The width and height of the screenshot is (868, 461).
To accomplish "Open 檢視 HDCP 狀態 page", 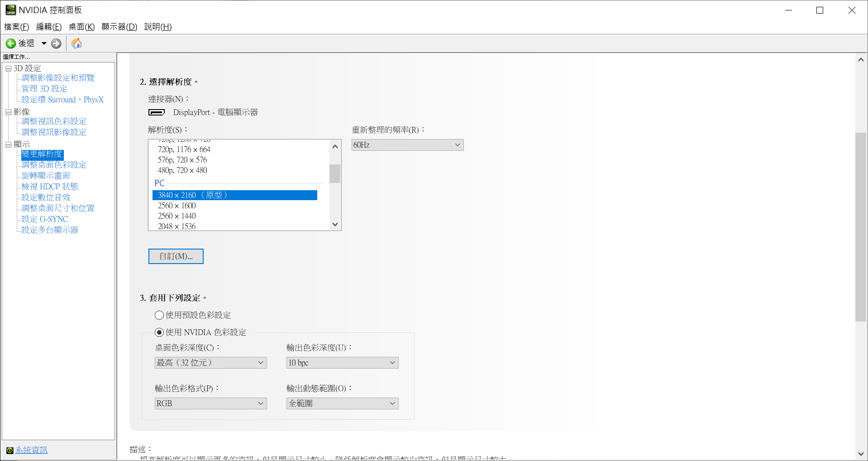I will click(x=50, y=187).
